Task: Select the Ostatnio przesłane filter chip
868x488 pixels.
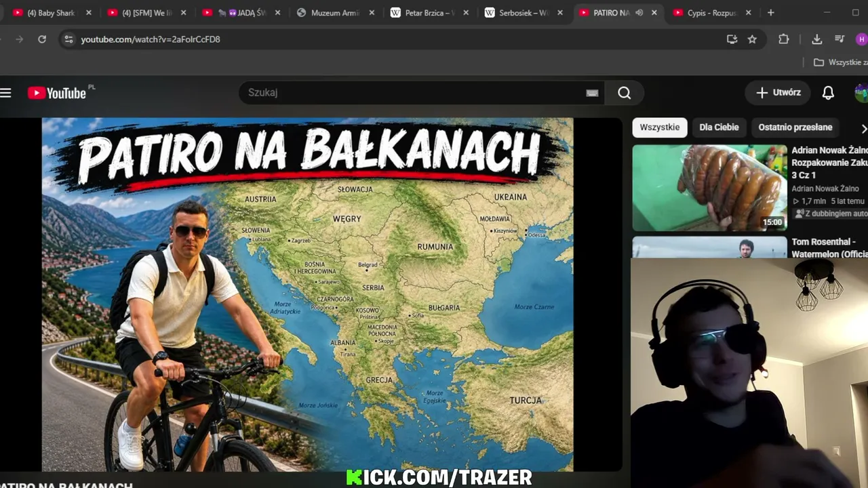Action: pos(795,127)
